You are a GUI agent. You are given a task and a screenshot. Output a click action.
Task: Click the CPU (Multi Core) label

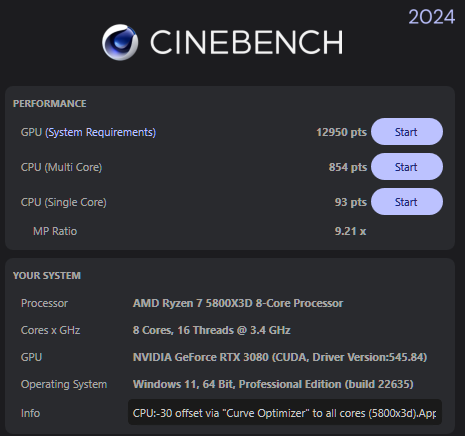click(x=61, y=167)
